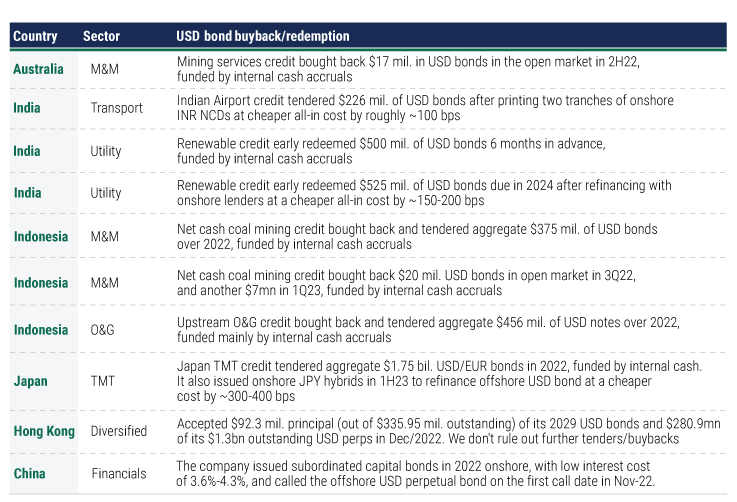Click the $500 mil. early redemption description

coord(390,150)
